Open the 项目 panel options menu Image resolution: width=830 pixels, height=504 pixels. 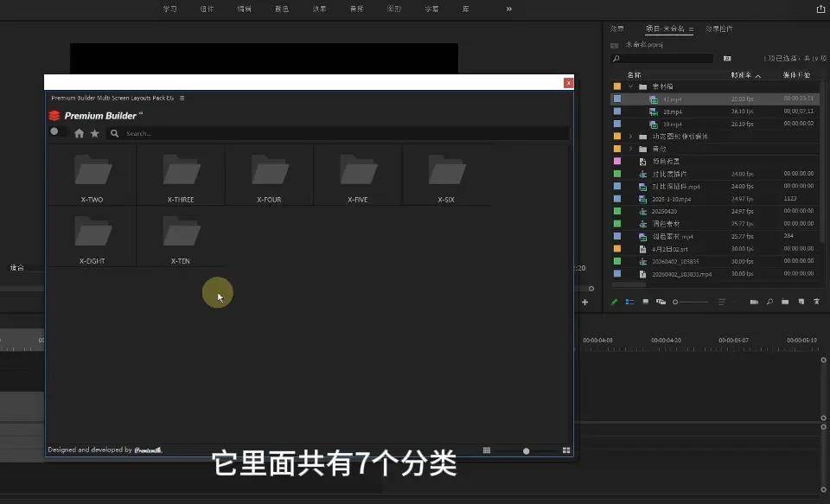tap(691, 29)
